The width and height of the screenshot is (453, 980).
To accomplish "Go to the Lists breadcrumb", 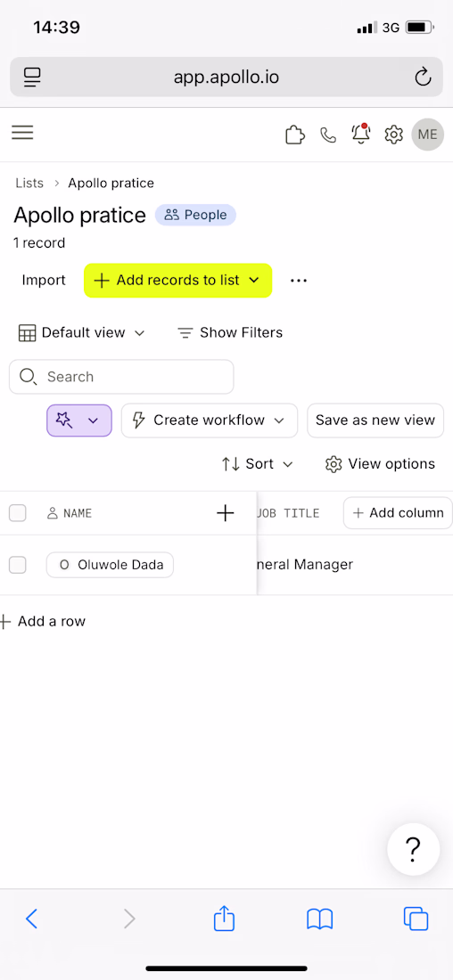I will 29,184.
